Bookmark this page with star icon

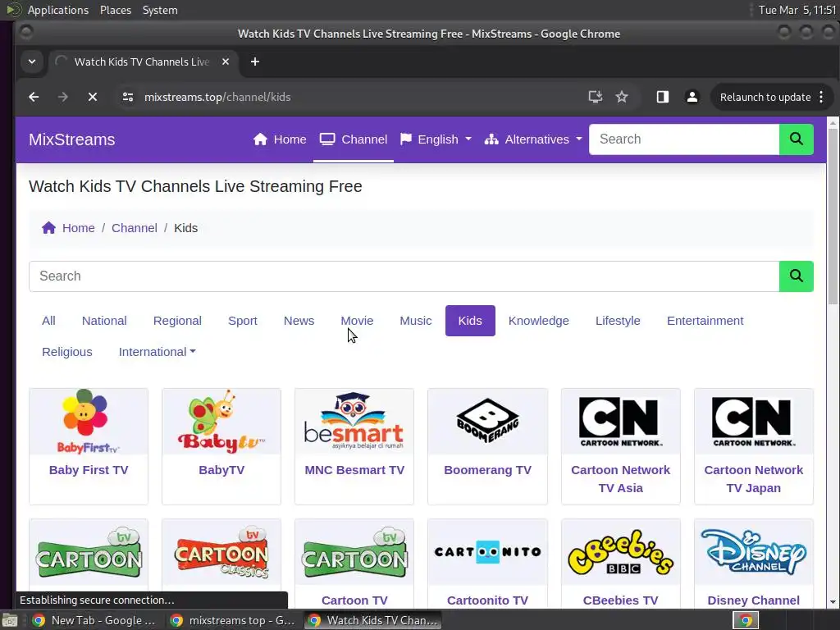click(622, 97)
